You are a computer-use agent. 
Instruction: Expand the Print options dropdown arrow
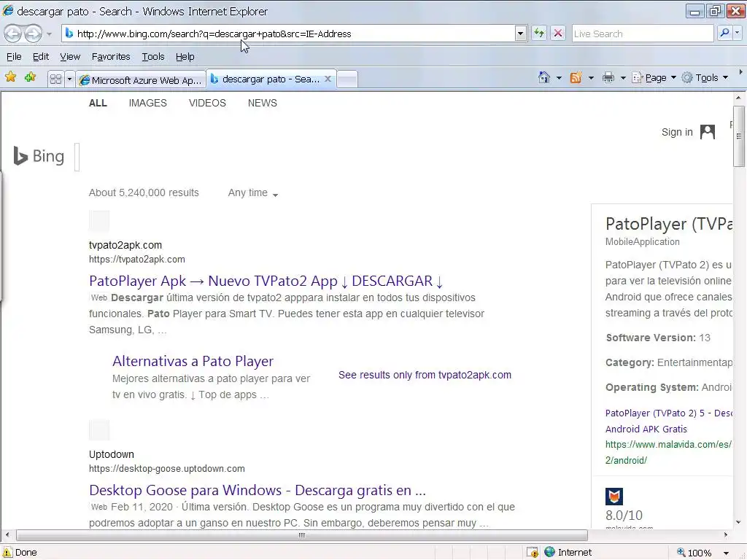pyautogui.click(x=623, y=77)
